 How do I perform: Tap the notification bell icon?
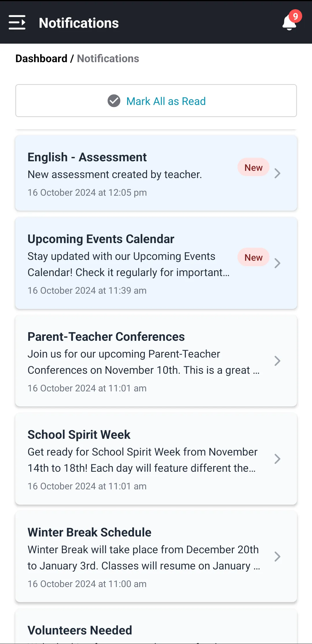tap(289, 23)
